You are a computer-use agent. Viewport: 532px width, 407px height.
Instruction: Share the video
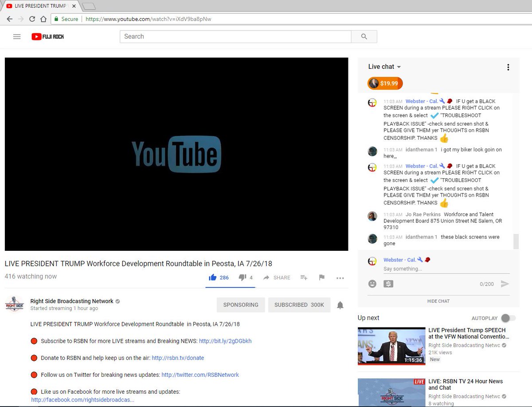[277, 277]
